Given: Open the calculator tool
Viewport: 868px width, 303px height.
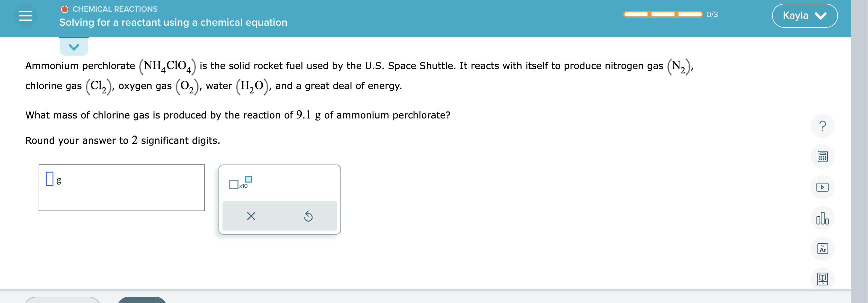Looking at the screenshot, I should [822, 157].
